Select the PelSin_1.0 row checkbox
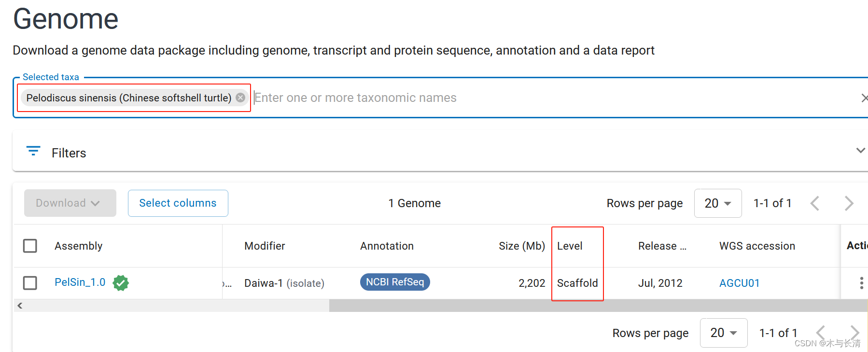The image size is (868, 352). click(30, 283)
